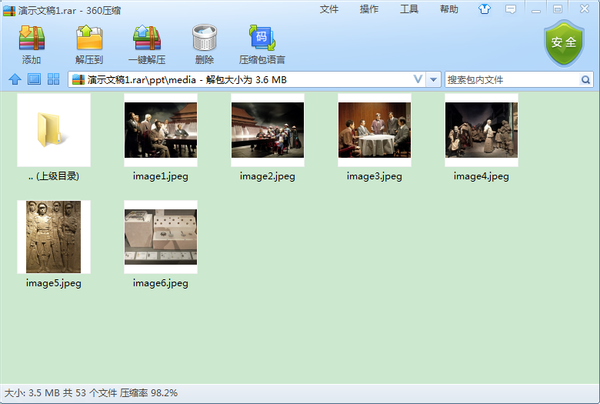
Task: Click the image4.jpeg file name
Action: (x=481, y=176)
